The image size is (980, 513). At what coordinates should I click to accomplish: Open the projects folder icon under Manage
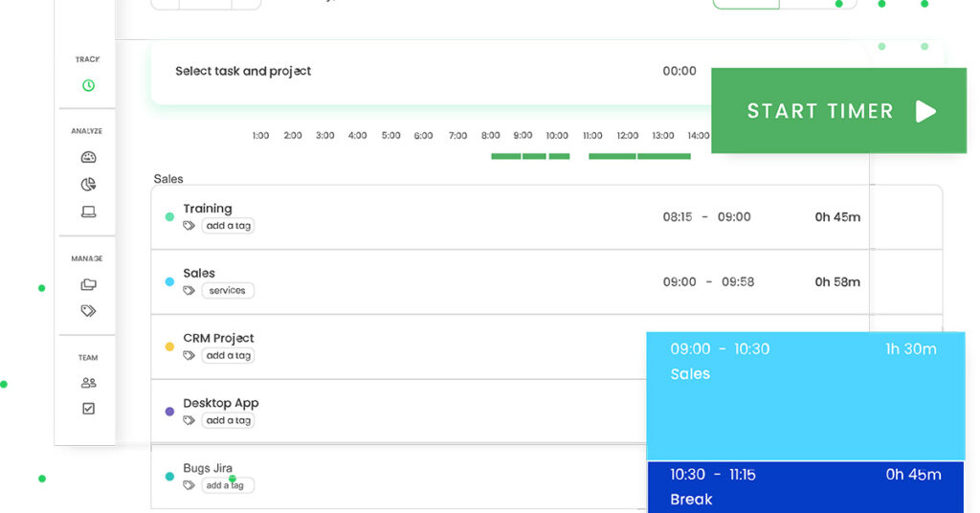[88, 284]
